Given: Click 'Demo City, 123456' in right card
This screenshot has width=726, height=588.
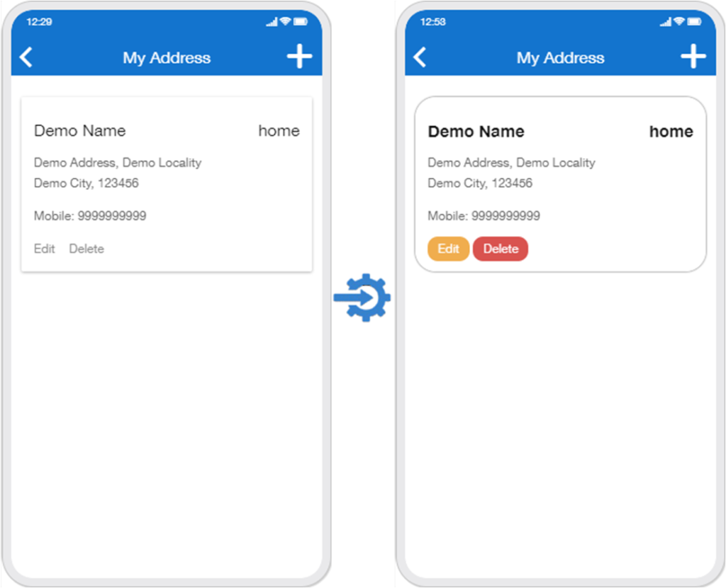Looking at the screenshot, I should (480, 183).
